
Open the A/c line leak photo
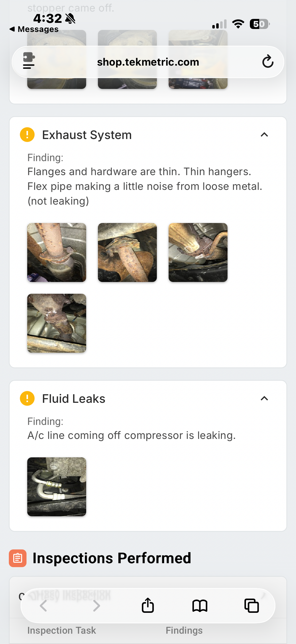(57, 487)
